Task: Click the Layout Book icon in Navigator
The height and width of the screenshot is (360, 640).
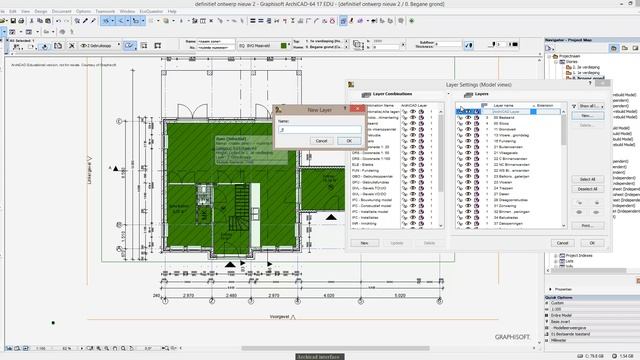Action: coord(635,48)
